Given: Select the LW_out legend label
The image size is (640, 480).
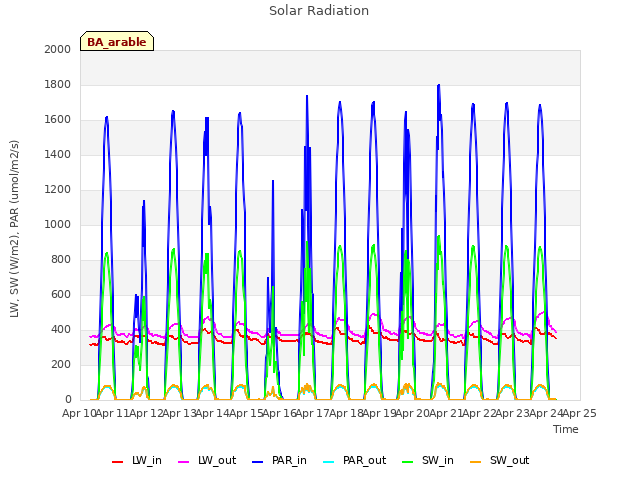Looking at the screenshot, I should 217,460.
